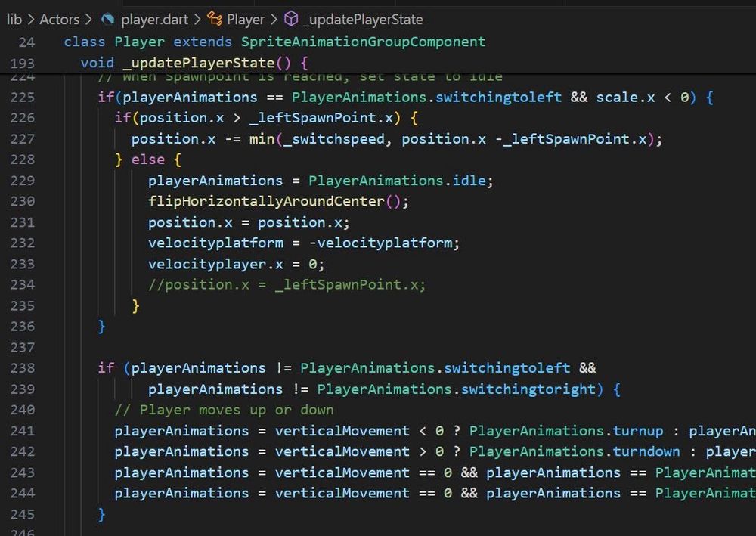The image size is (756, 536).
Task: Click the Dart file icon in breadcrumb
Action: [x=107, y=20]
